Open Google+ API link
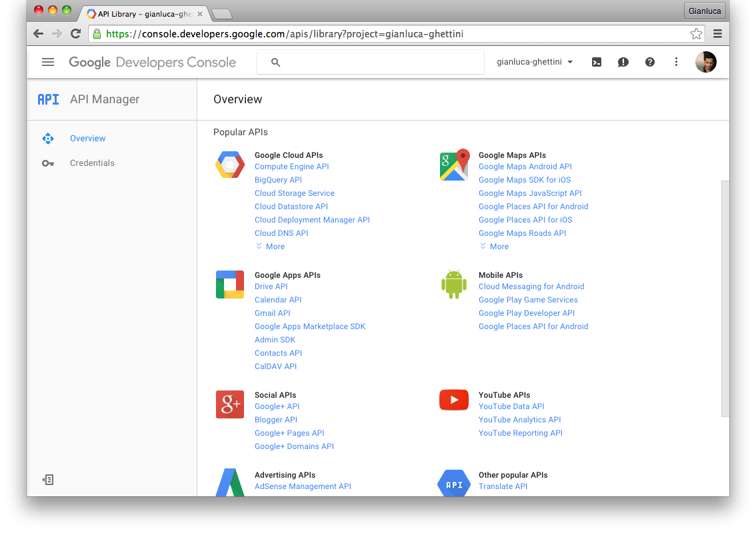 pyautogui.click(x=277, y=406)
